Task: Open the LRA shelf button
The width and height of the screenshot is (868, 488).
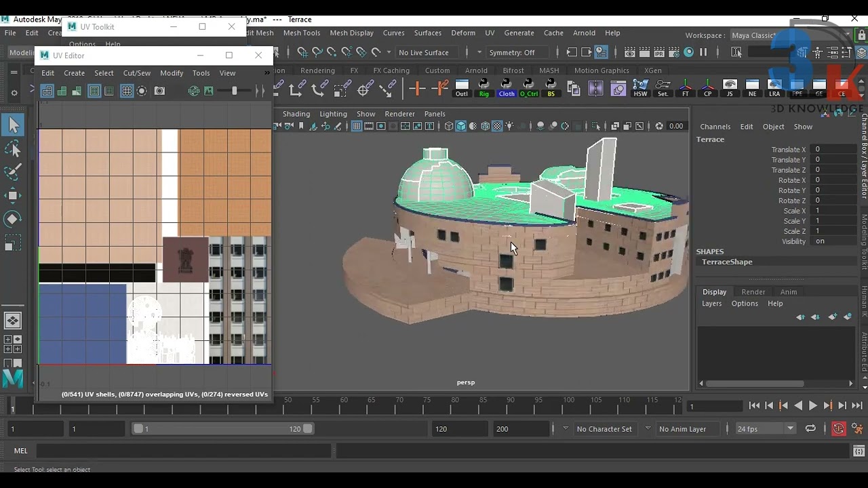Action: [774, 88]
